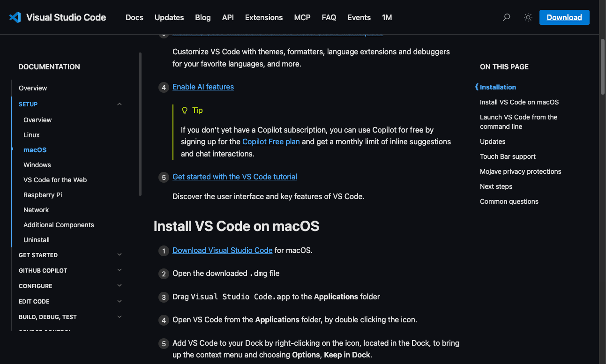Open the Events nav item
Image resolution: width=606 pixels, height=364 pixels.
point(359,17)
